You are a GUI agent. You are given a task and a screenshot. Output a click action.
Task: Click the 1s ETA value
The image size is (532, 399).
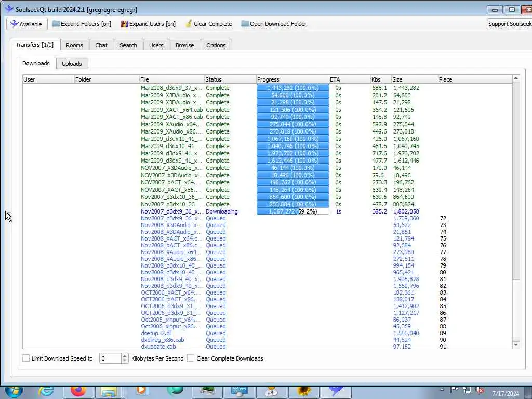(x=338, y=211)
